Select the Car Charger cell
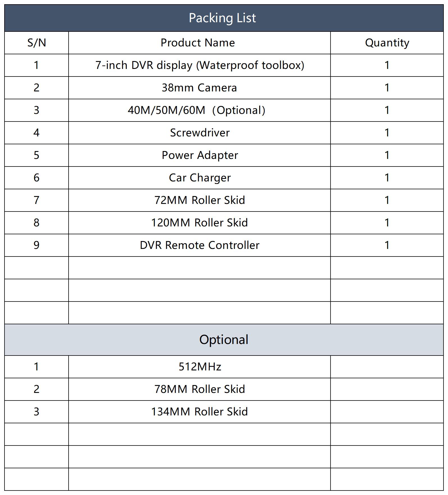Screen dimensions: 448x495 click(x=200, y=178)
